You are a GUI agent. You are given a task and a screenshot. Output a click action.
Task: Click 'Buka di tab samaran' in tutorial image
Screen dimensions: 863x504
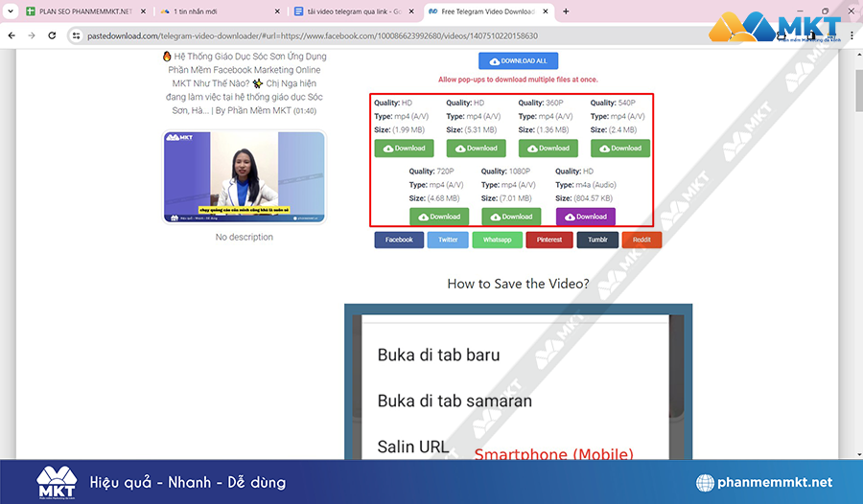[x=455, y=401]
